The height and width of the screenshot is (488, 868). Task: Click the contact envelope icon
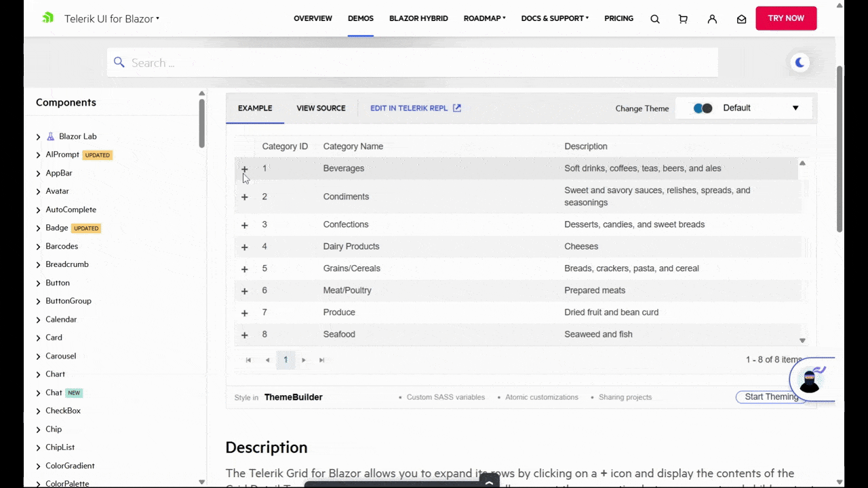click(x=741, y=19)
